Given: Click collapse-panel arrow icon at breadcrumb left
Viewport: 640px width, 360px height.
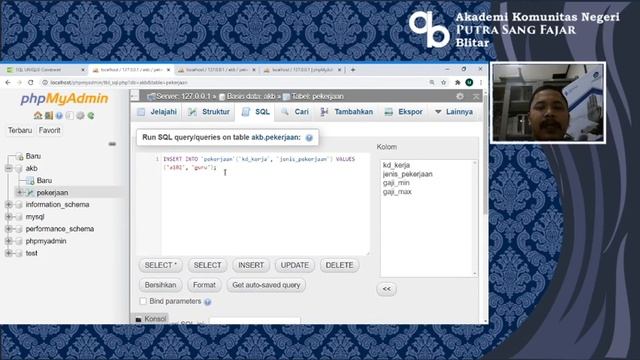Looking at the screenshot, I should point(135,96).
